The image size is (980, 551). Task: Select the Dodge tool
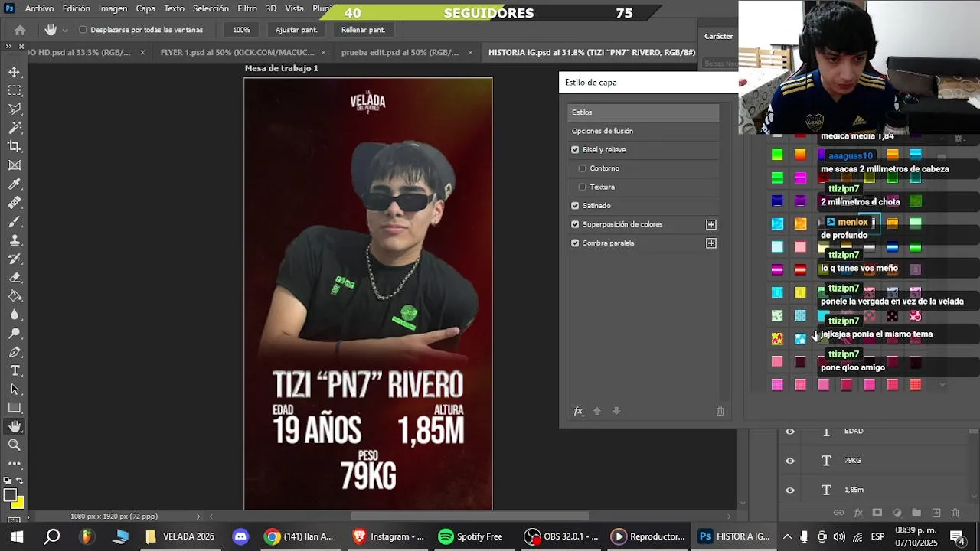pos(15,333)
